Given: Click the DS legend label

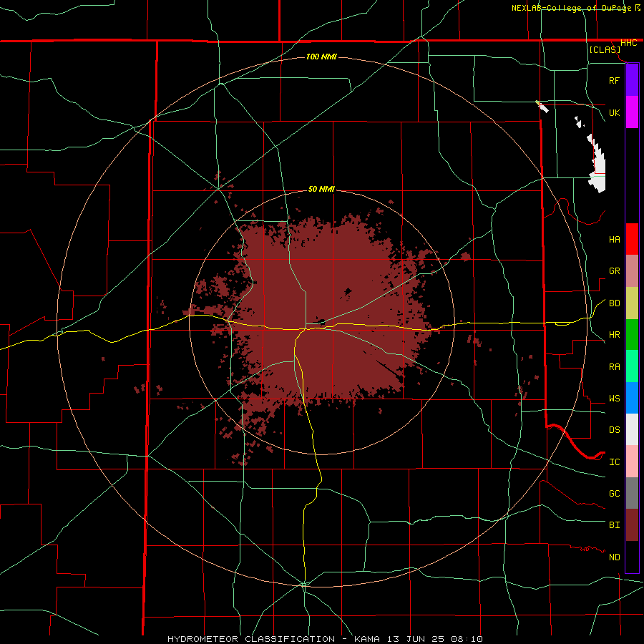Looking at the screenshot, I should click(x=614, y=429).
